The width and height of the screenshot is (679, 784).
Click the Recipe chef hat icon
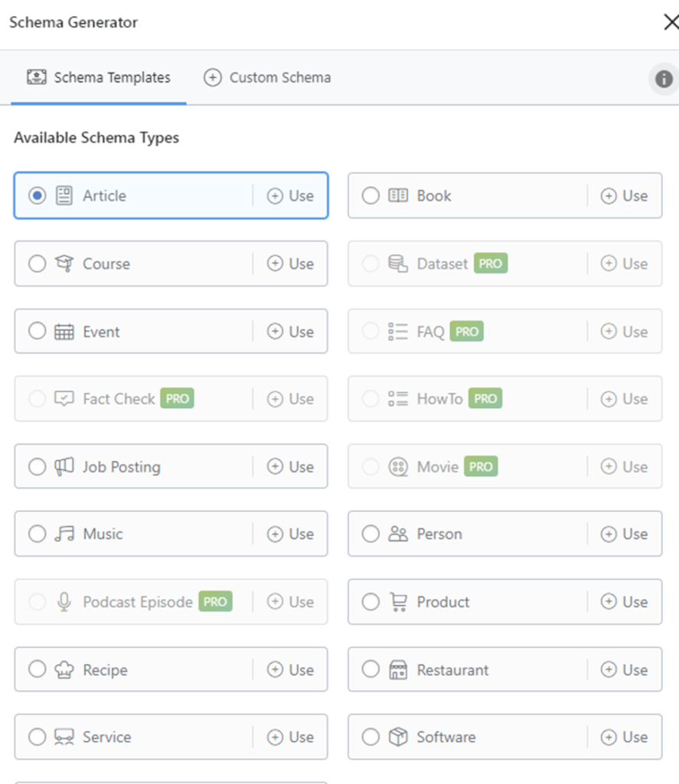(x=64, y=669)
